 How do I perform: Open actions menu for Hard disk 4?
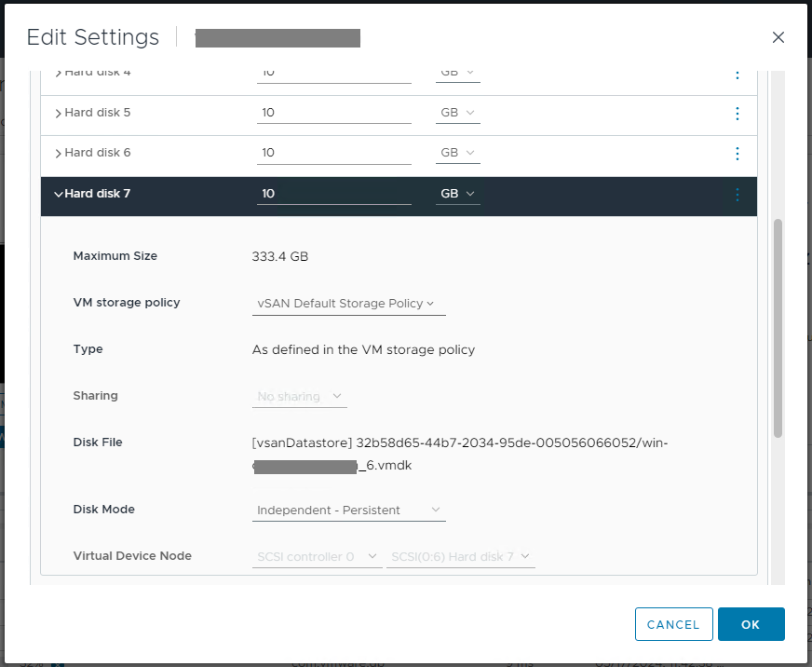click(737, 75)
